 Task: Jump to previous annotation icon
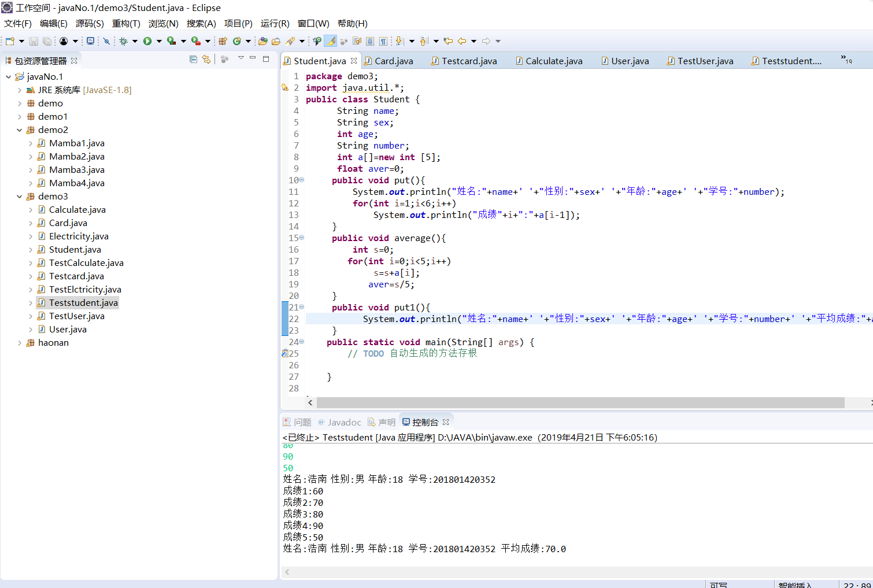424,41
